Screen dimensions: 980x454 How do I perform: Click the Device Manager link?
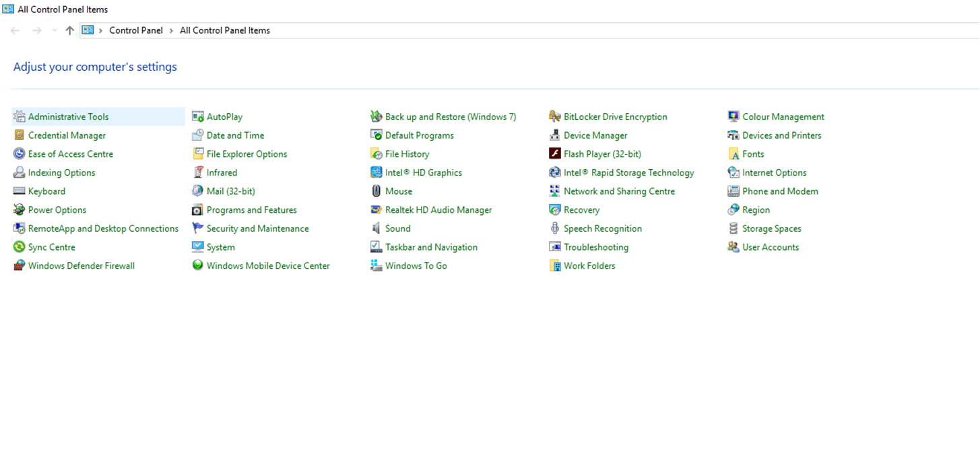(595, 135)
